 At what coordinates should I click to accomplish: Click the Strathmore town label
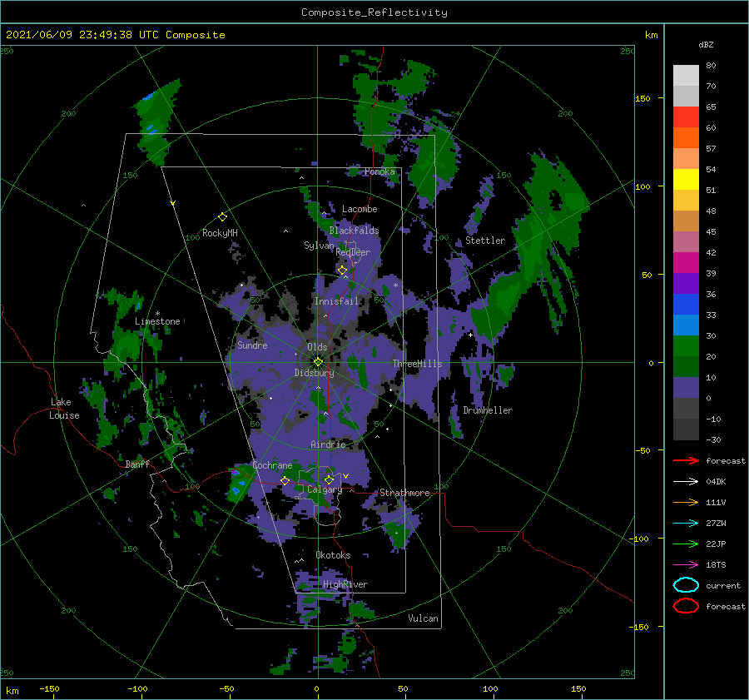[x=404, y=493]
